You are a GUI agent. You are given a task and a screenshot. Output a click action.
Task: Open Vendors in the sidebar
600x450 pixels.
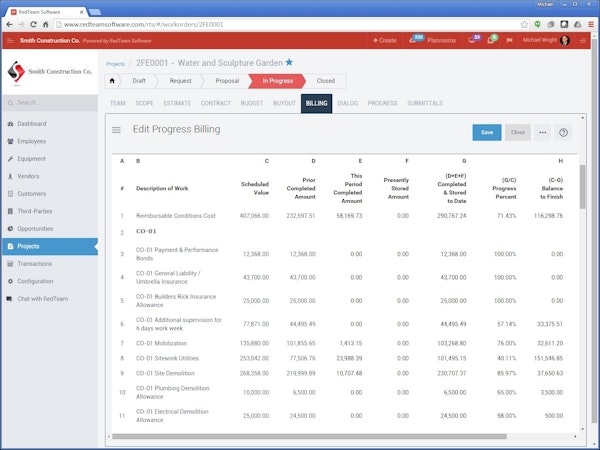[50, 176]
